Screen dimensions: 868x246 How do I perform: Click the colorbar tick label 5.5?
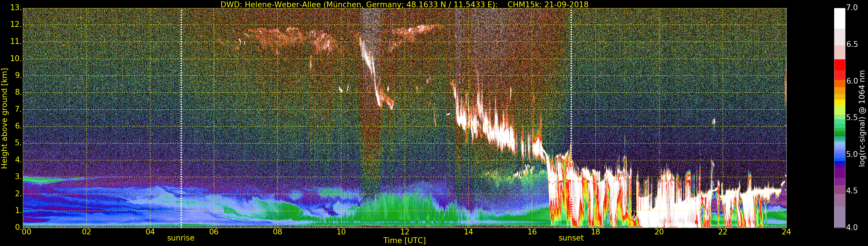[852, 118]
